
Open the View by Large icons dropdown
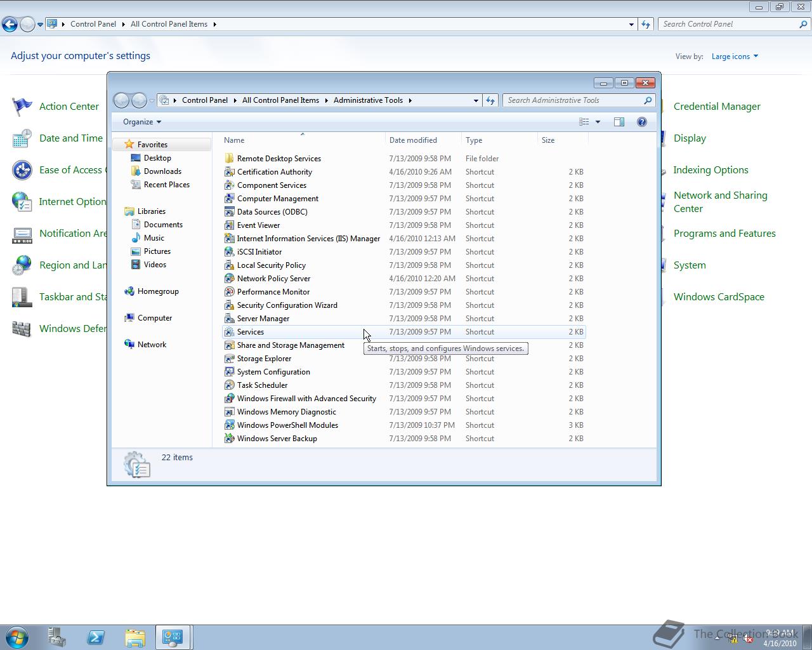coord(735,56)
